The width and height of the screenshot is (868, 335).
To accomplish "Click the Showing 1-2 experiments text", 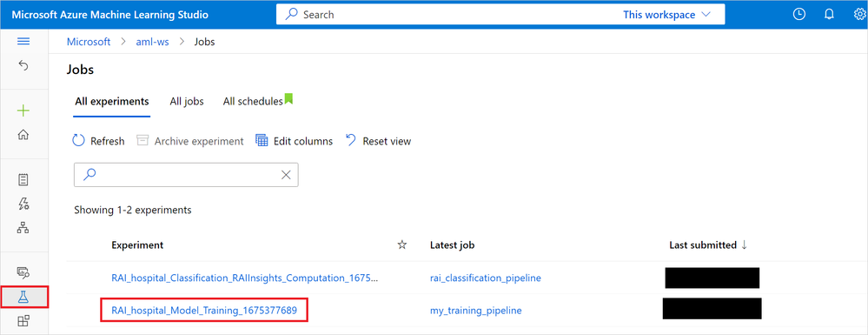I will click(x=133, y=211).
